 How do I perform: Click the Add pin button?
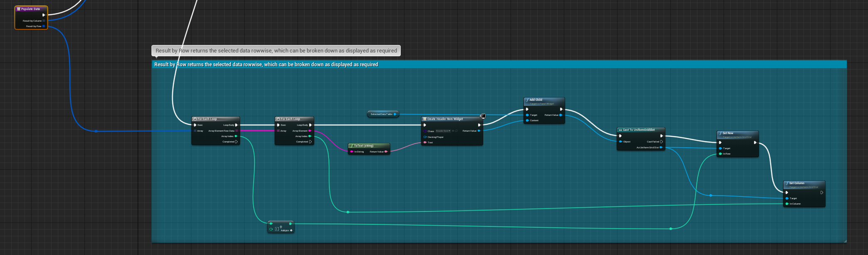pos(287,230)
